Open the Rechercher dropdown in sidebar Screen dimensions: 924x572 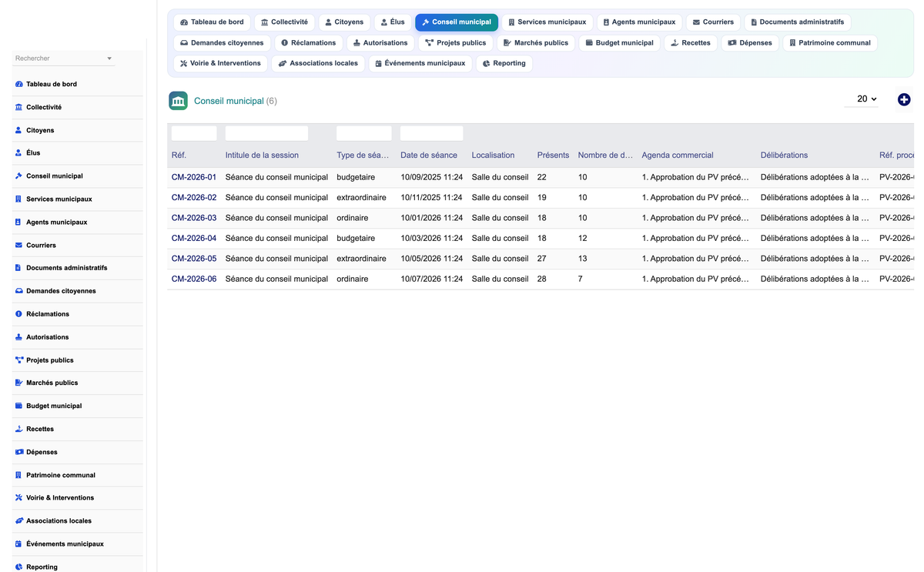point(64,59)
